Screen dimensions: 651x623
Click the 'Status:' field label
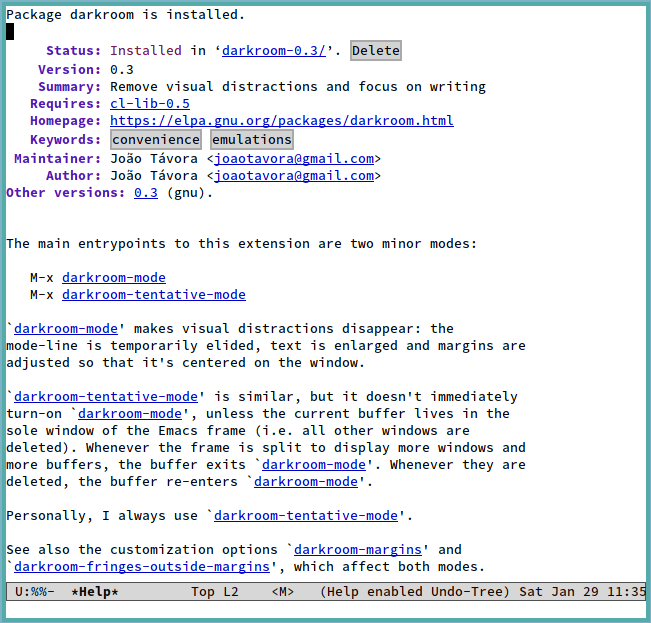pos(73,51)
